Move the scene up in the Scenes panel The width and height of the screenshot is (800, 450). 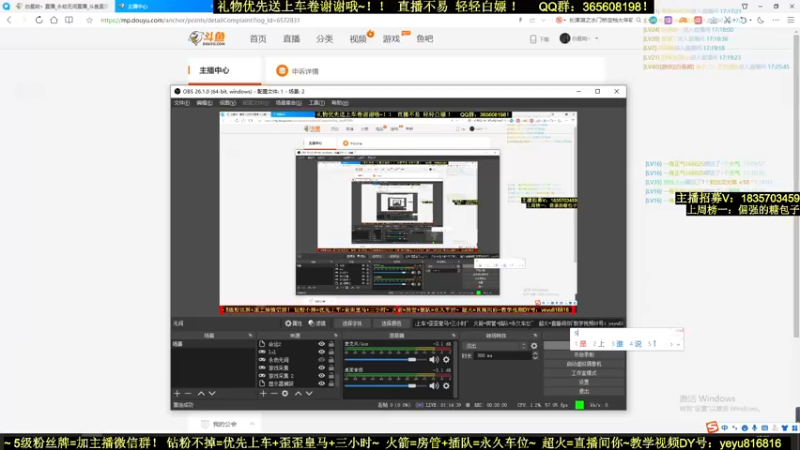201,393
